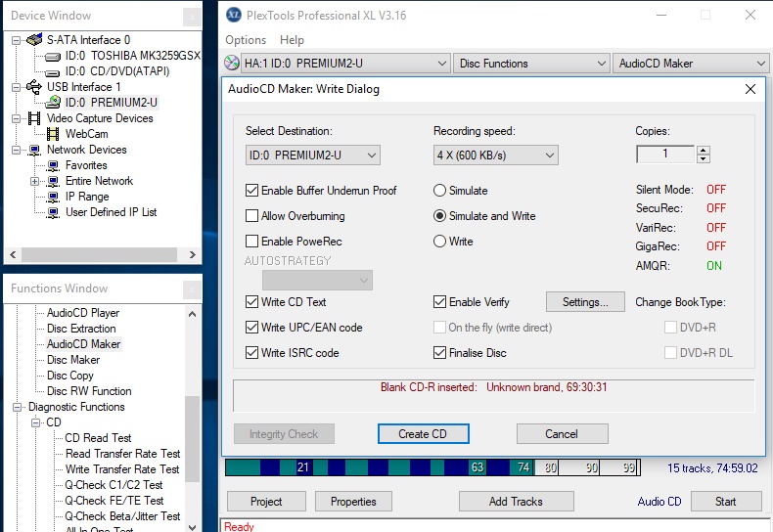This screenshot has height=532, width=773.
Task: Click the S-ATA Interface 0 drive icon
Action: click(34, 39)
